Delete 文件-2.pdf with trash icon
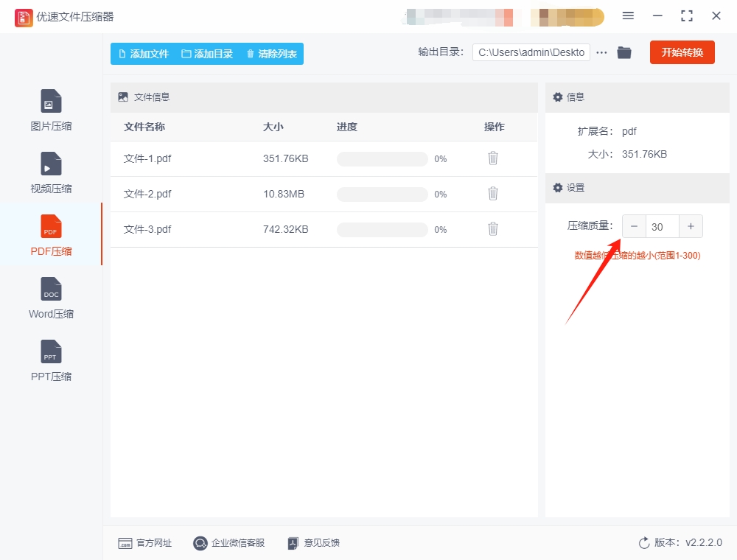The height and width of the screenshot is (560, 737). tap(492, 194)
